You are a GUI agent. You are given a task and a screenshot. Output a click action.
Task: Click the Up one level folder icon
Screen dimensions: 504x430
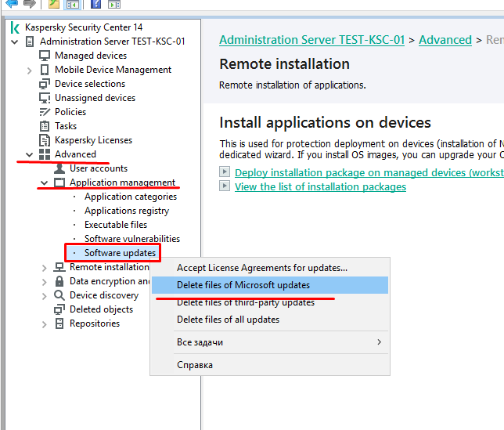(x=54, y=4)
